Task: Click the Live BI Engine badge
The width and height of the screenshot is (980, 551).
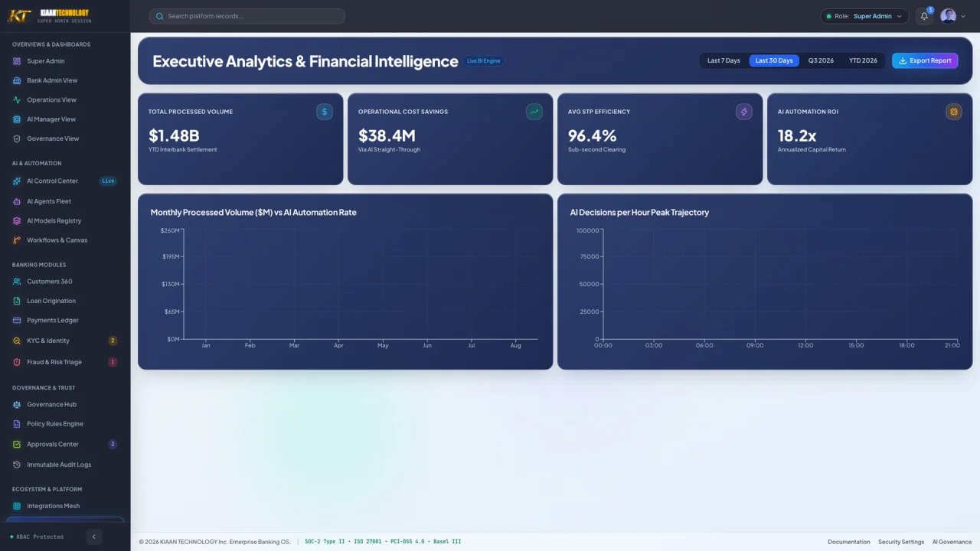Action: point(484,61)
